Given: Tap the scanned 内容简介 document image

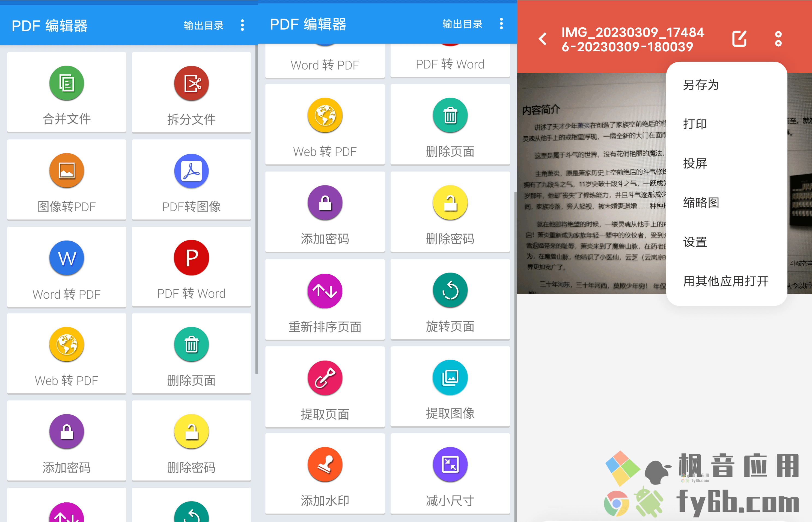Looking at the screenshot, I should [x=592, y=183].
